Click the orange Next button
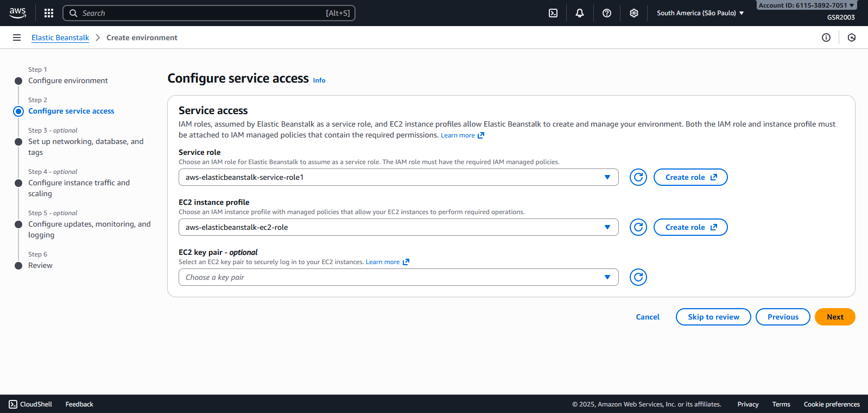868x413 pixels. [835, 317]
